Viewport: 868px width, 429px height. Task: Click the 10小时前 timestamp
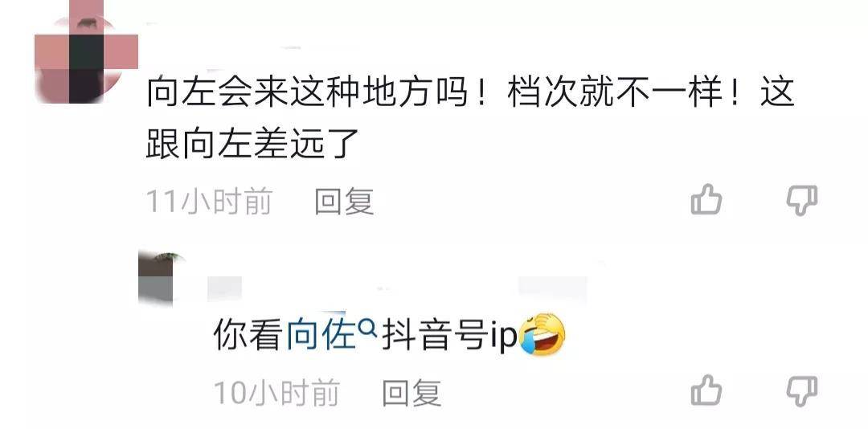(x=276, y=393)
